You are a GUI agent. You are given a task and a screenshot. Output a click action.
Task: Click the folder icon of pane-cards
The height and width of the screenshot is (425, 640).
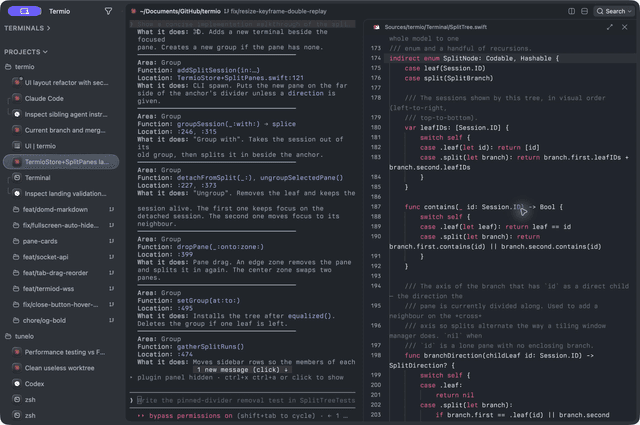(x=16, y=241)
